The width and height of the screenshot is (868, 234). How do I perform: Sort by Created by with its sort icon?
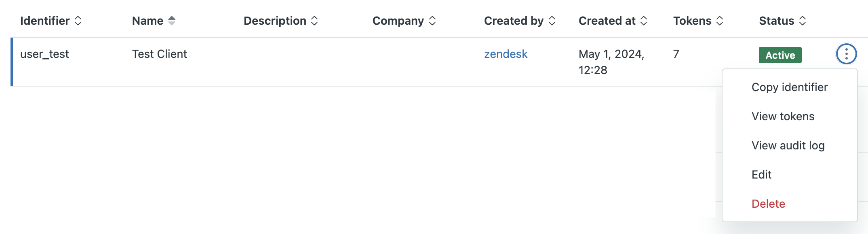[x=552, y=21]
